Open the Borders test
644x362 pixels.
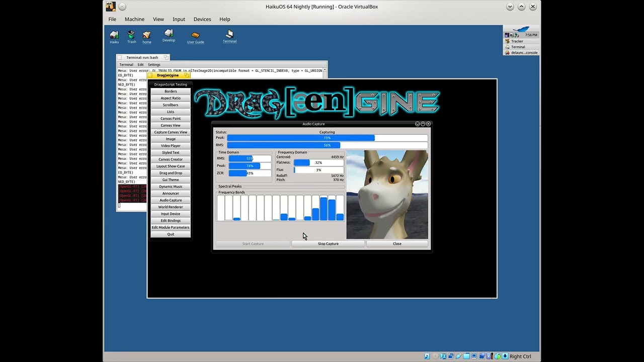(171, 92)
